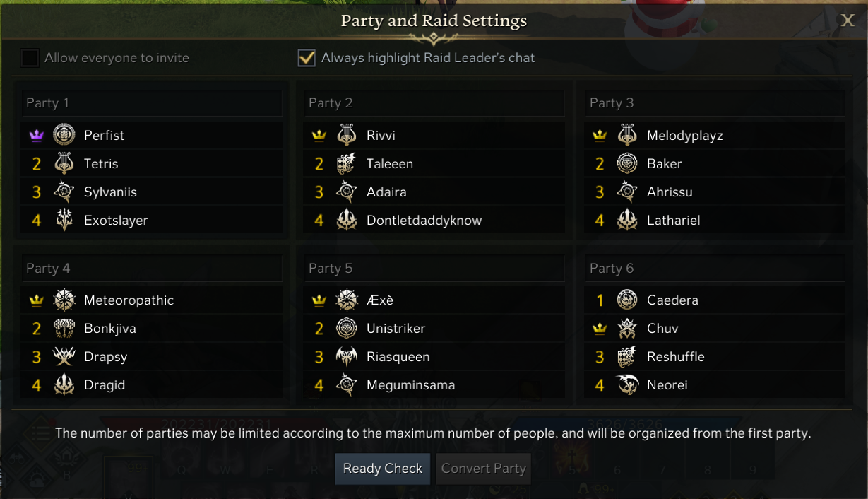868x499 pixels.
Task: Select the Party 3 header
Action: coord(716,103)
